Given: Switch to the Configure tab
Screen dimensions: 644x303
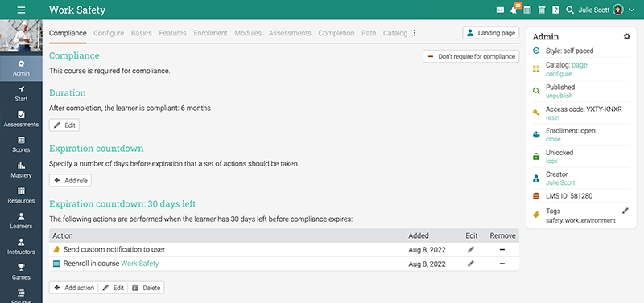Looking at the screenshot, I should pyautogui.click(x=109, y=33).
